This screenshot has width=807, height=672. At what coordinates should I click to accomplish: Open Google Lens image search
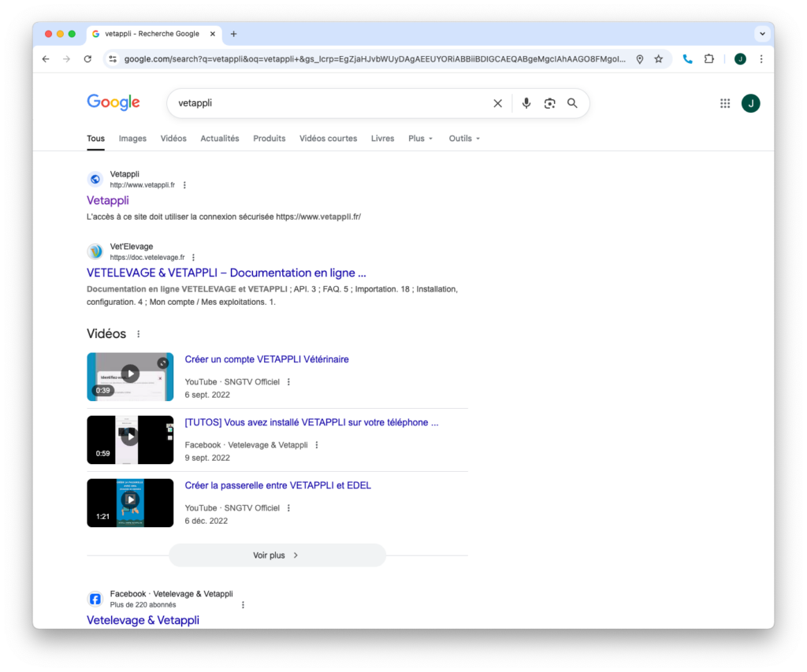549,103
